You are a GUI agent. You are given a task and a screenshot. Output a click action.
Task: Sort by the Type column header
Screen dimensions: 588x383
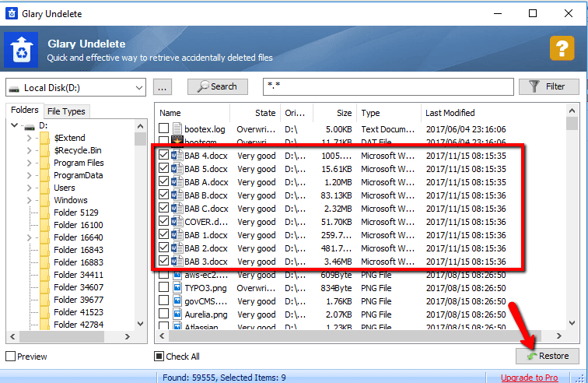[389, 113]
